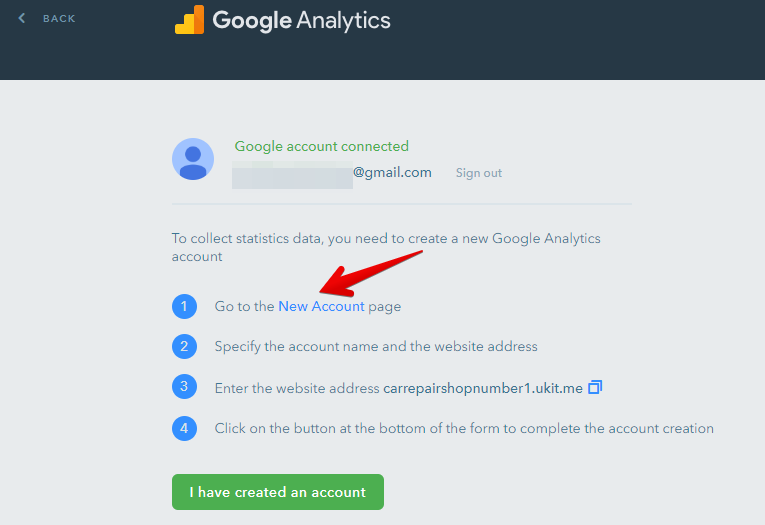Click the red arrow annotation
Viewport: 765px width, 525px height.
point(371,274)
